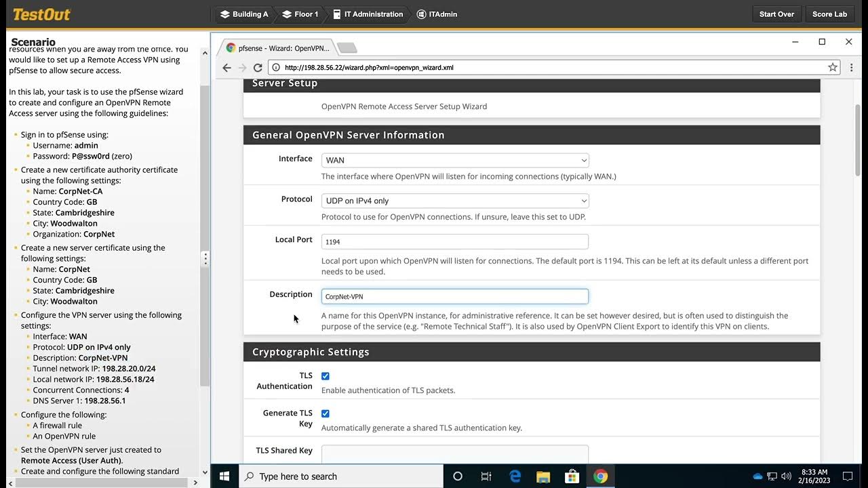Open a new browser tab
Viewport: 868px width, 488px height.
pyautogui.click(x=347, y=48)
